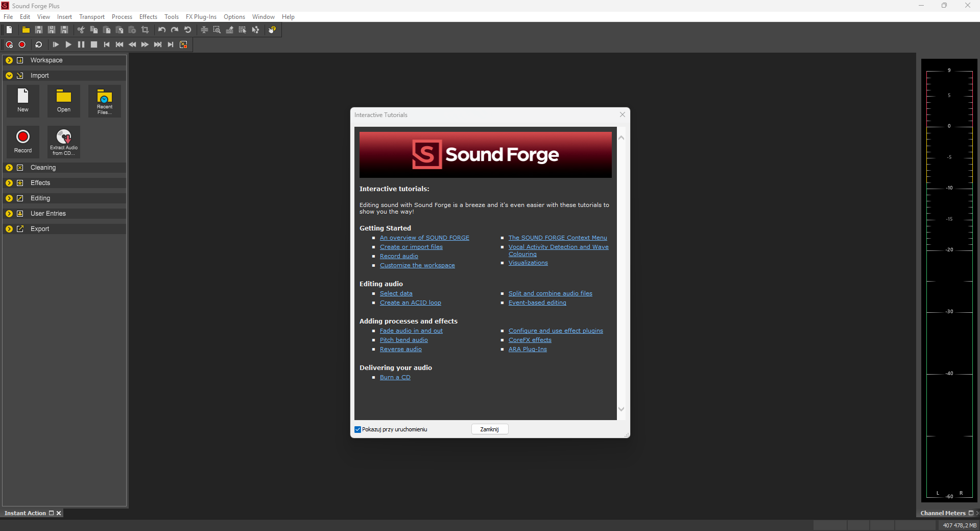Expand the Workspace section

coord(9,60)
